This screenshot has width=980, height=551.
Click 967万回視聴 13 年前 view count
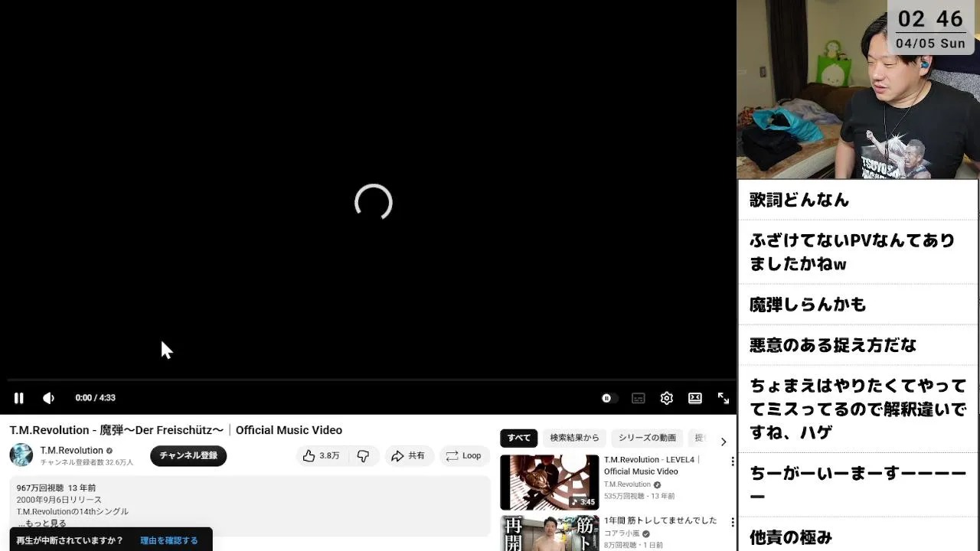(57, 487)
